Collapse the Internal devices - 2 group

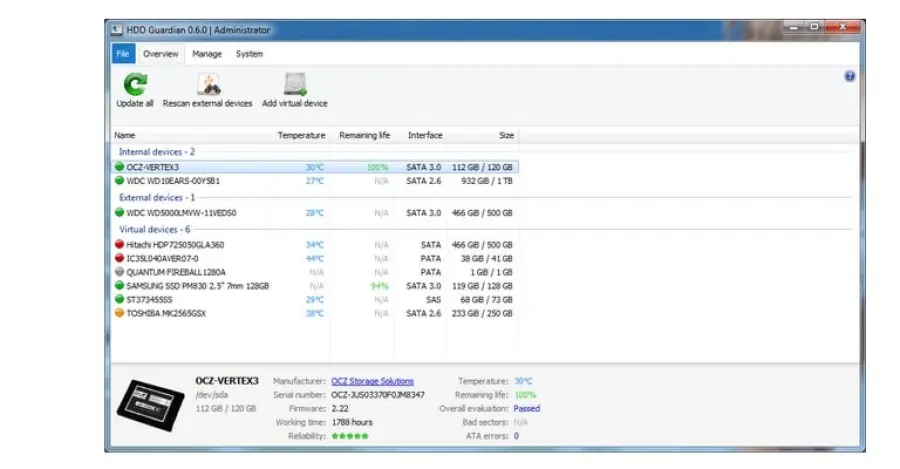coord(157,152)
